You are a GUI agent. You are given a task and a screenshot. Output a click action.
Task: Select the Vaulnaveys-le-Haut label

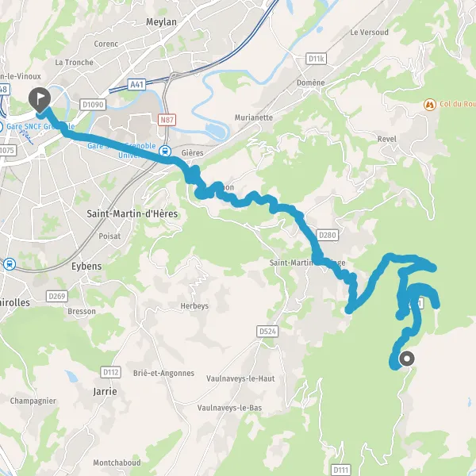(240, 378)
